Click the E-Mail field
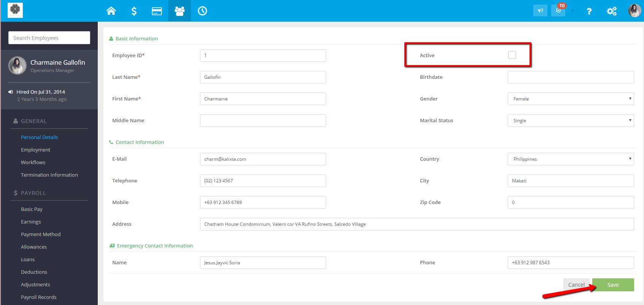The width and height of the screenshot is (644, 305). pos(263,159)
